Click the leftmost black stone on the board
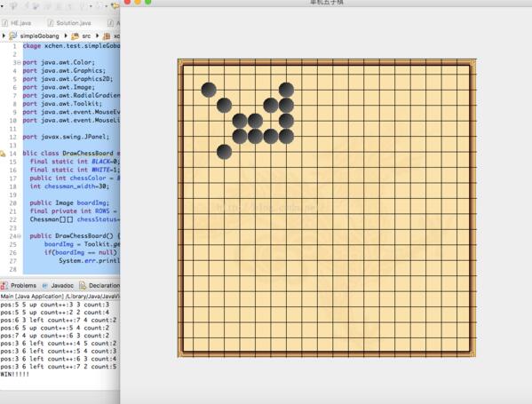 point(209,90)
